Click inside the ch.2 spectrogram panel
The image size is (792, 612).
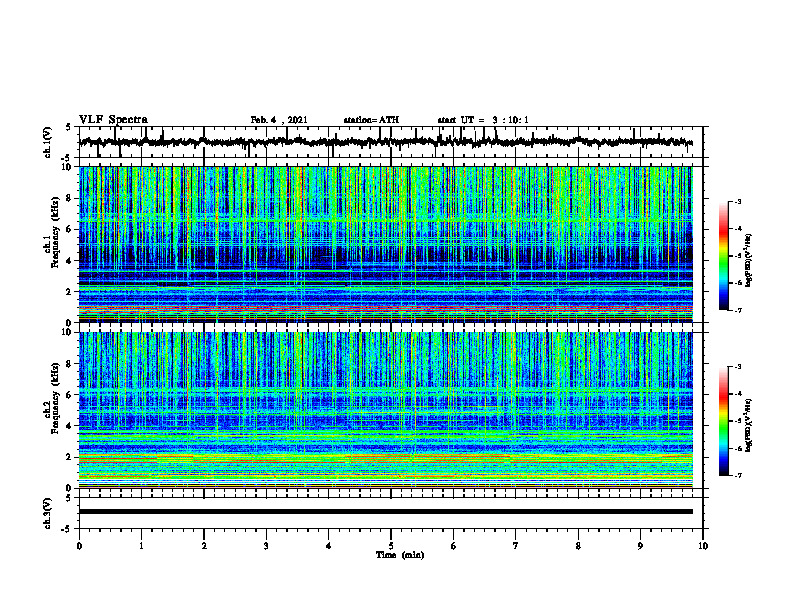[x=386, y=410]
